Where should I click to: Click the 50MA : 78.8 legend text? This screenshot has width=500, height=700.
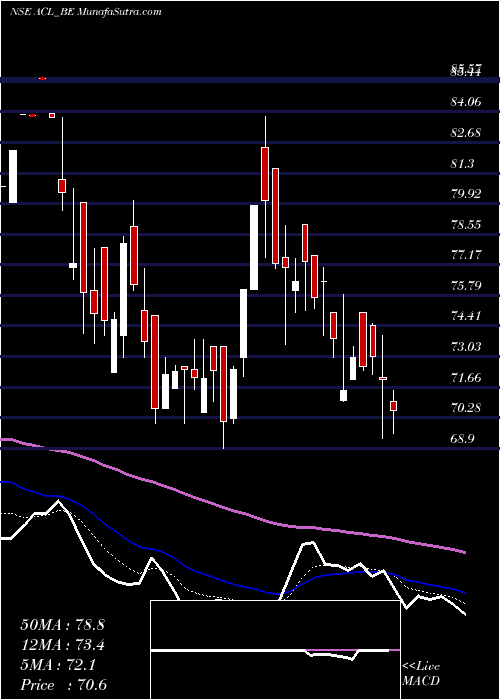[x=62, y=625]
